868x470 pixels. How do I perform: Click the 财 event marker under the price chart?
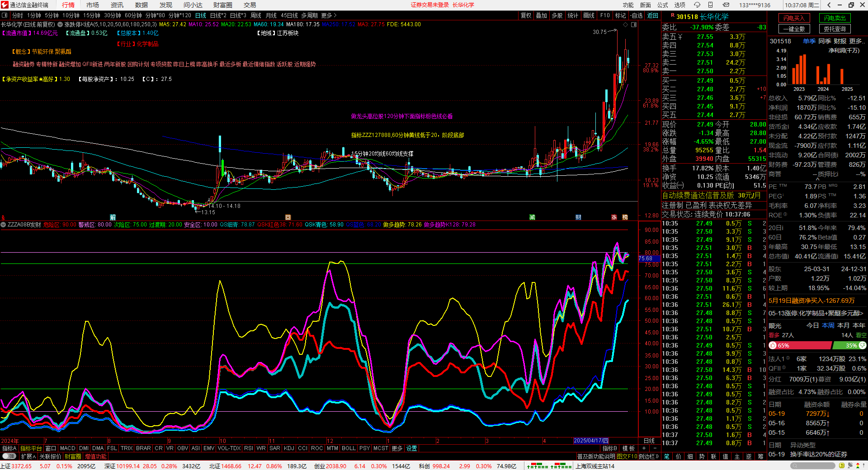click(x=578, y=217)
